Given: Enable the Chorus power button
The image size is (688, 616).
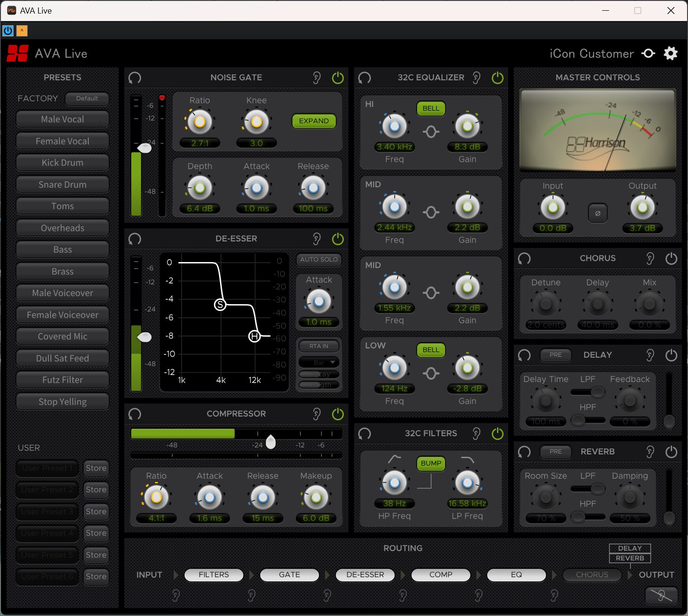Looking at the screenshot, I should 671,258.
